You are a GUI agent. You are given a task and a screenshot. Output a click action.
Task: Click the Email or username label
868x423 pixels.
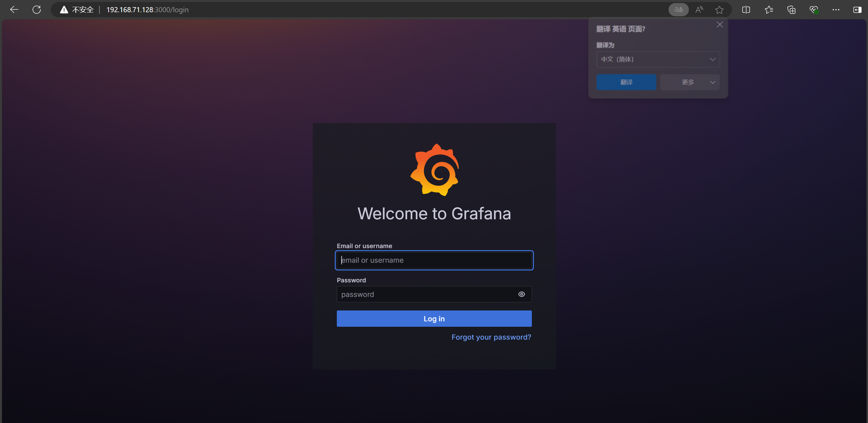point(364,246)
